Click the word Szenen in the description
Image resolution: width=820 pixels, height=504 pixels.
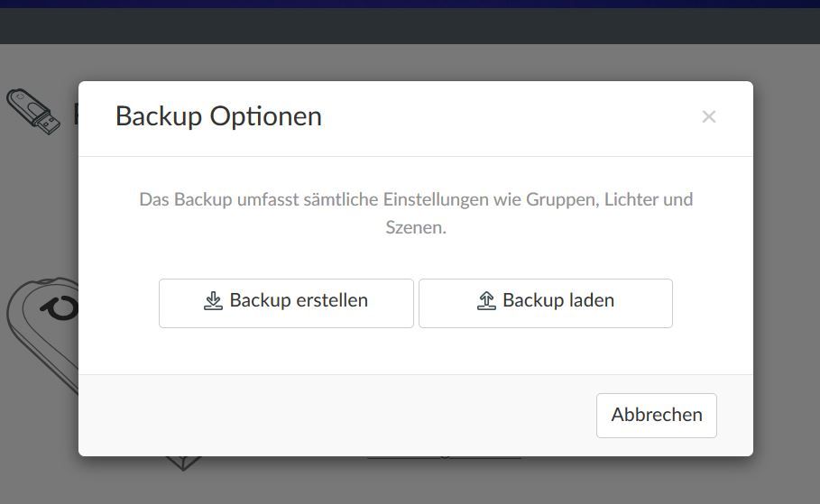[x=416, y=227]
